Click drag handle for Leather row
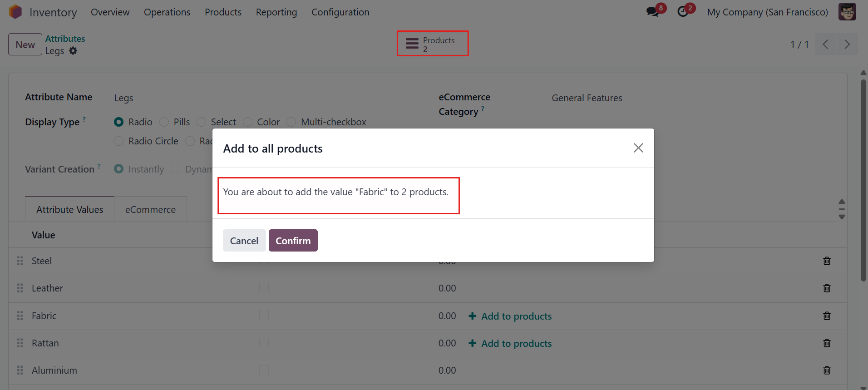 [20, 288]
